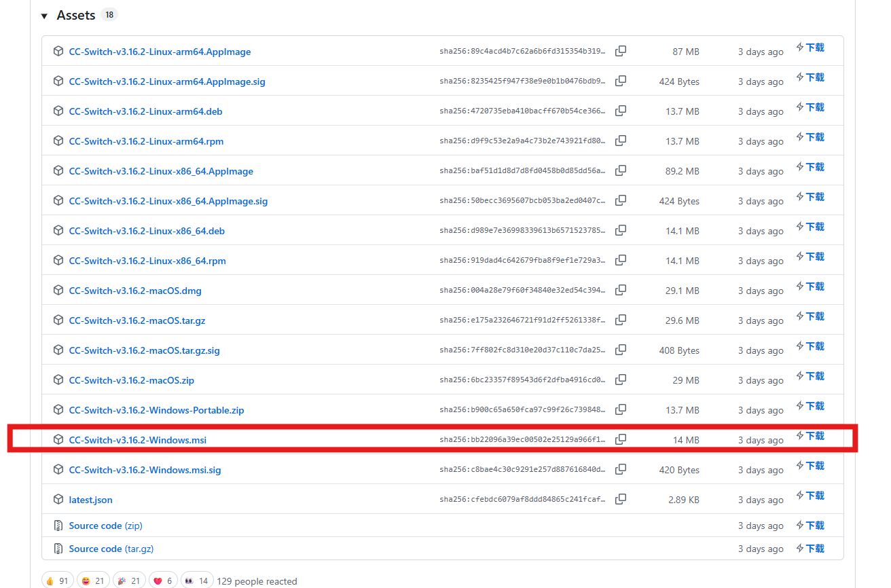This screenshot has width=891, height=588.
Task: Click 下载 button for Windows.msi row
Action: coord(810,436)
